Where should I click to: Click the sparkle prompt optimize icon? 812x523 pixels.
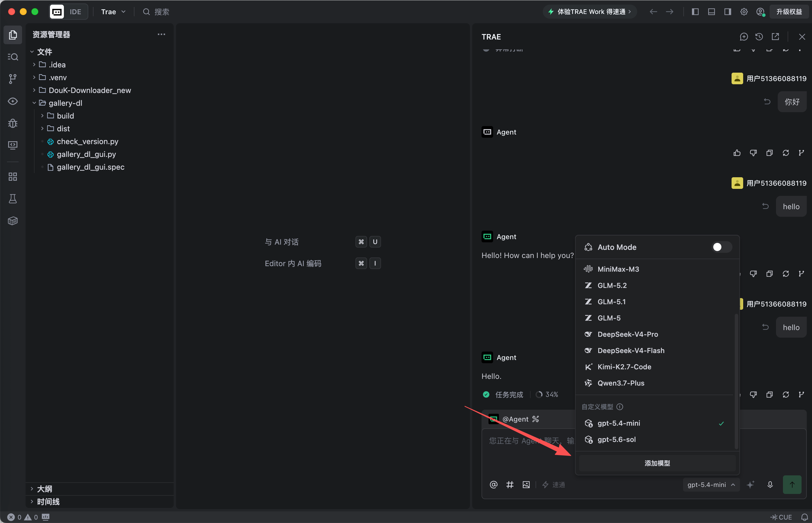coord(750,485)
